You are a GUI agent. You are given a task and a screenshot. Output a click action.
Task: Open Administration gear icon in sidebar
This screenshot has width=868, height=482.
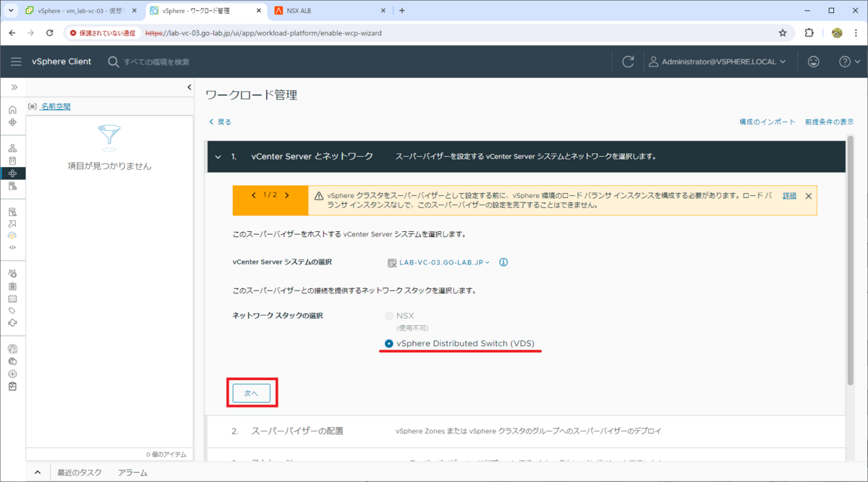[12, 274]
